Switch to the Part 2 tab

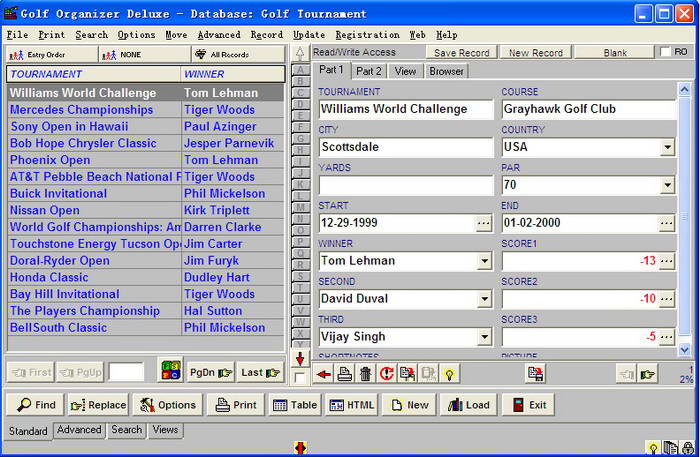(x=369, y=71)
